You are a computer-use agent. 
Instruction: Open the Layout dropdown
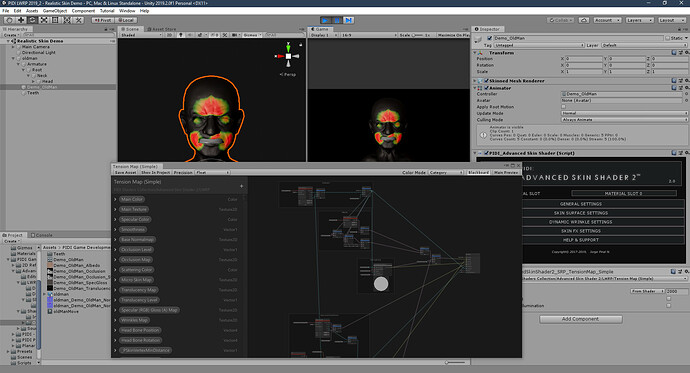[671, 20]
